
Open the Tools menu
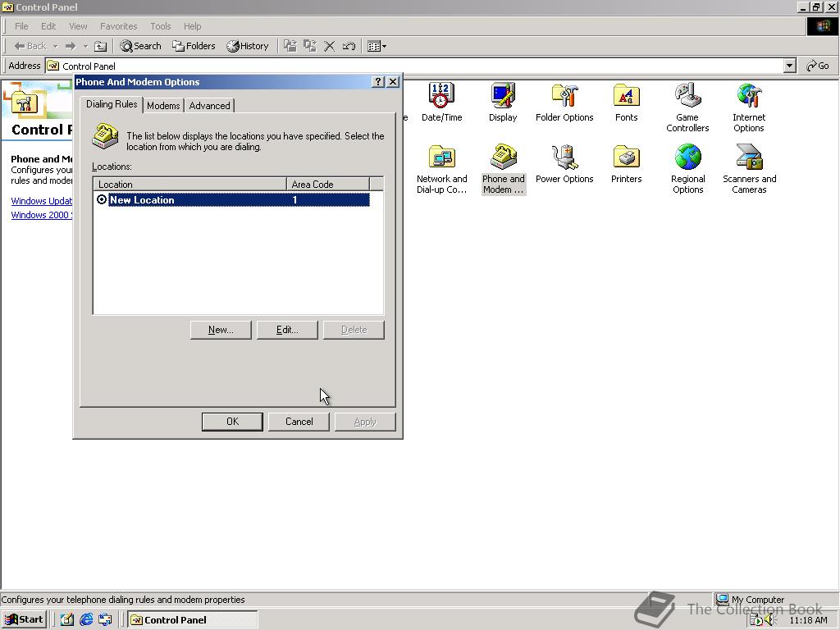tap(160, 26)
